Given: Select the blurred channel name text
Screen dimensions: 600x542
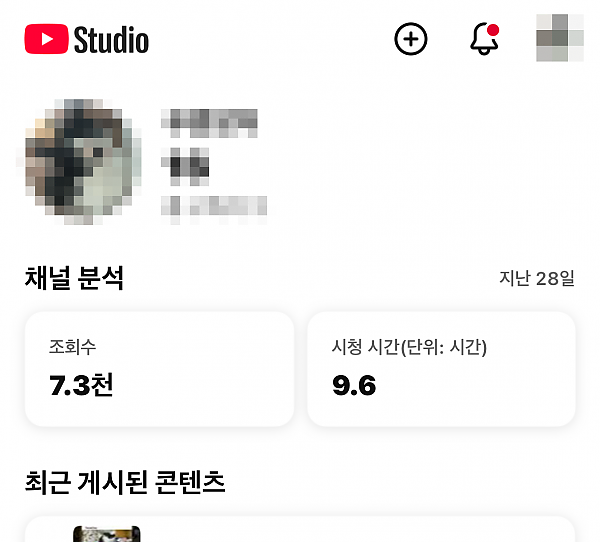Looking at the screenshot, I should pyautogui.click(x=209, y=123).
